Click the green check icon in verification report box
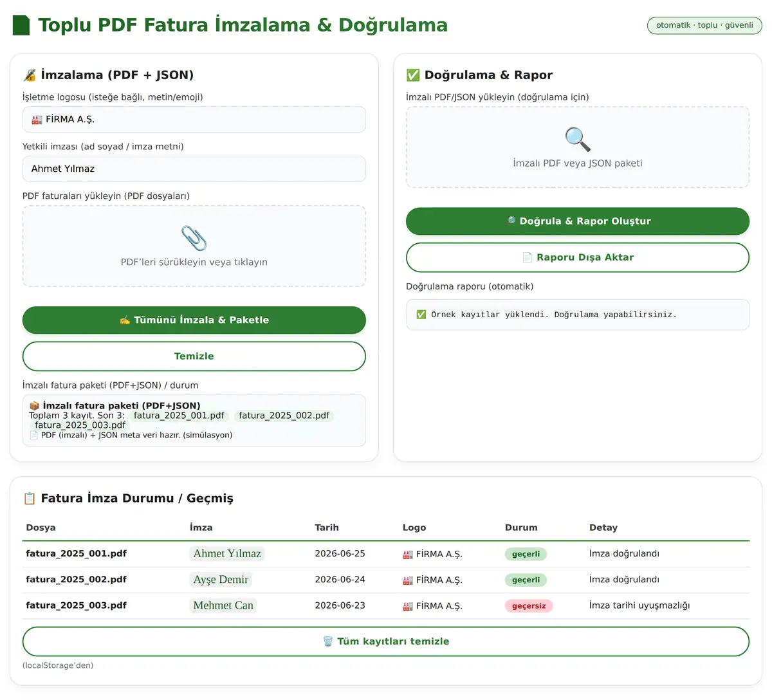This screenshot has height=700, width=772. 421,315
